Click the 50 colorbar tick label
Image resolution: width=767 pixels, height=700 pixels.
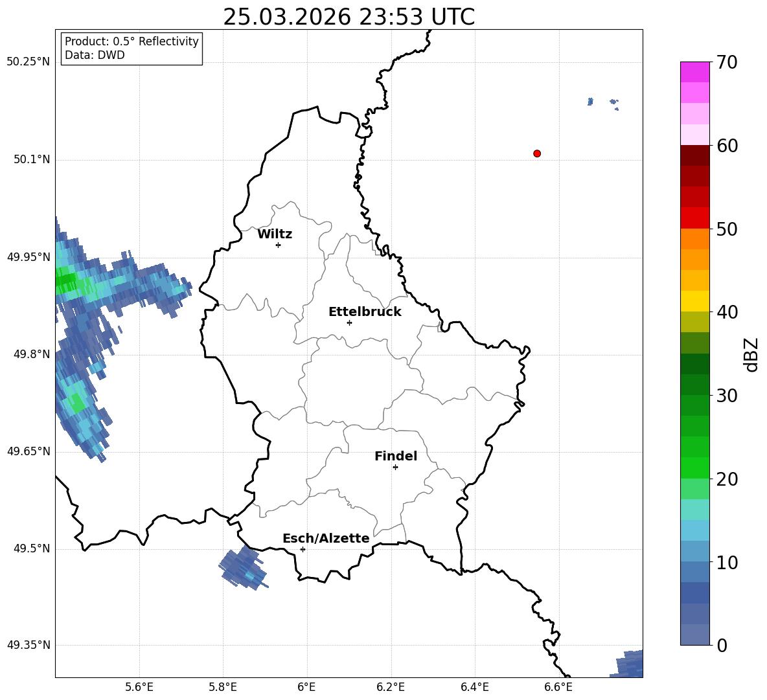click(726, 229)
